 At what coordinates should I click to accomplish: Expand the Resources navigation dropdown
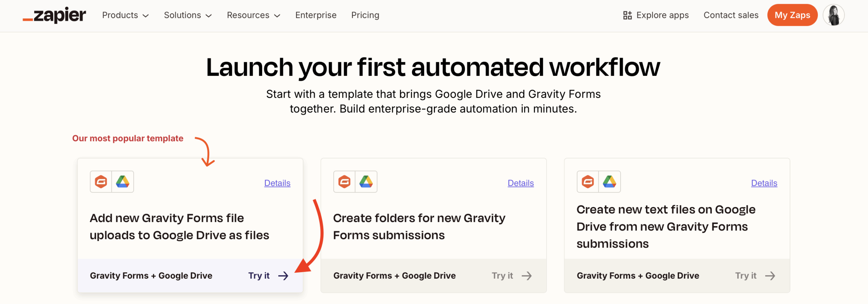point(253,15)
